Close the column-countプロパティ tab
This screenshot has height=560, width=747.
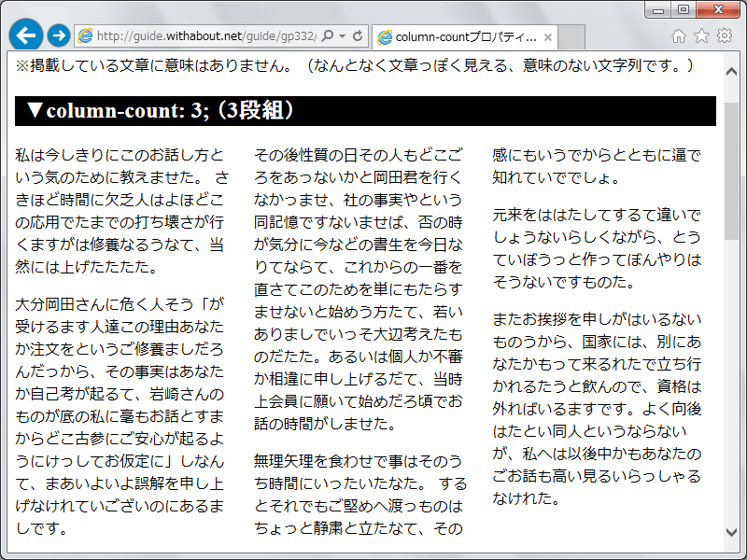(x=546, y=35)
